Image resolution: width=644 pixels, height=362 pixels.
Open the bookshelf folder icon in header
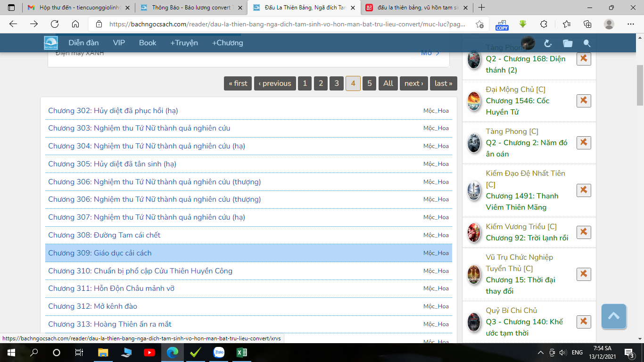point(568,43)
